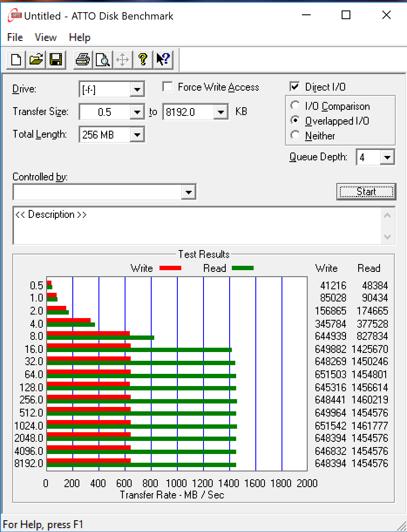Enable Force Write Access checkbox
This screenshot has height=532, width=407.
tap(167, 87)
